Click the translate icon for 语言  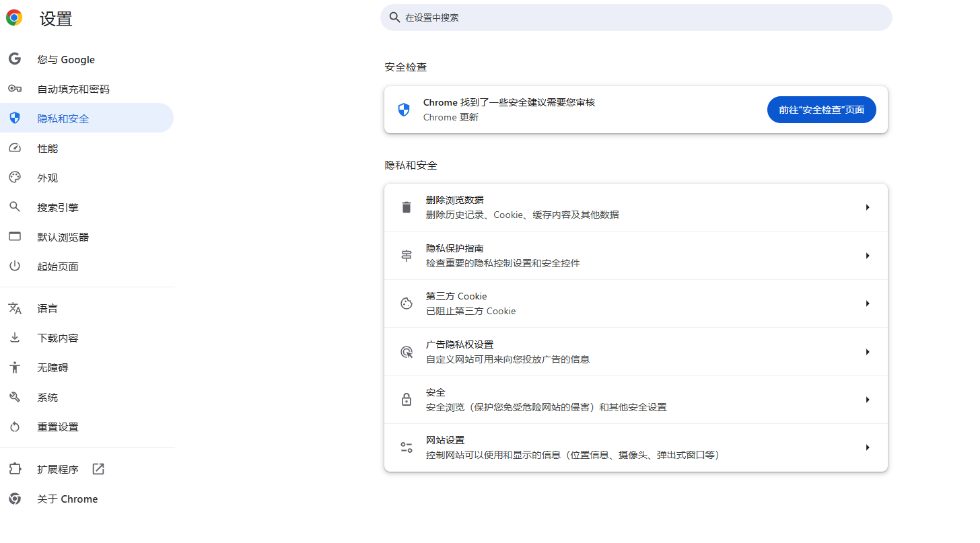[x=15, y=308]
